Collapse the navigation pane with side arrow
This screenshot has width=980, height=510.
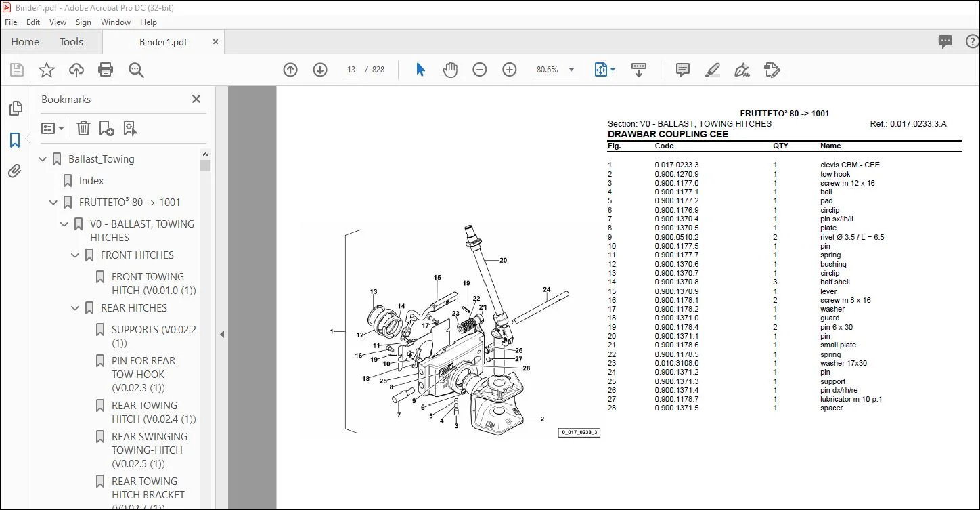pos(221,334)
